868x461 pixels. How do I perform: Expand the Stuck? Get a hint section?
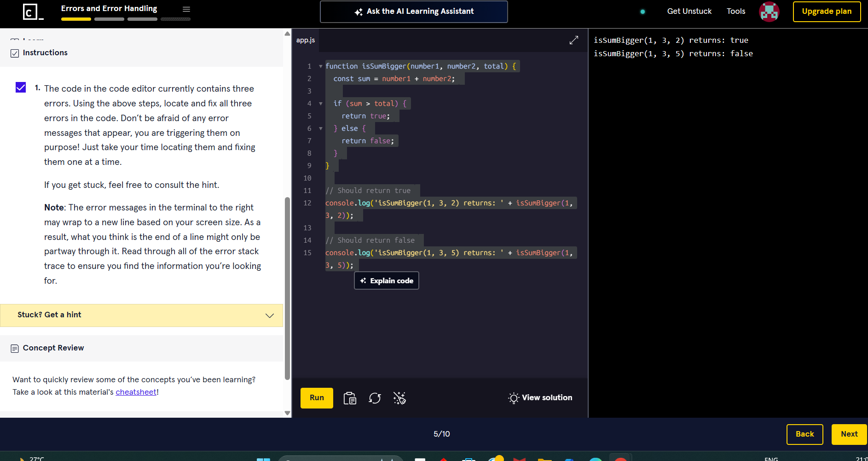tap(141, 315)
